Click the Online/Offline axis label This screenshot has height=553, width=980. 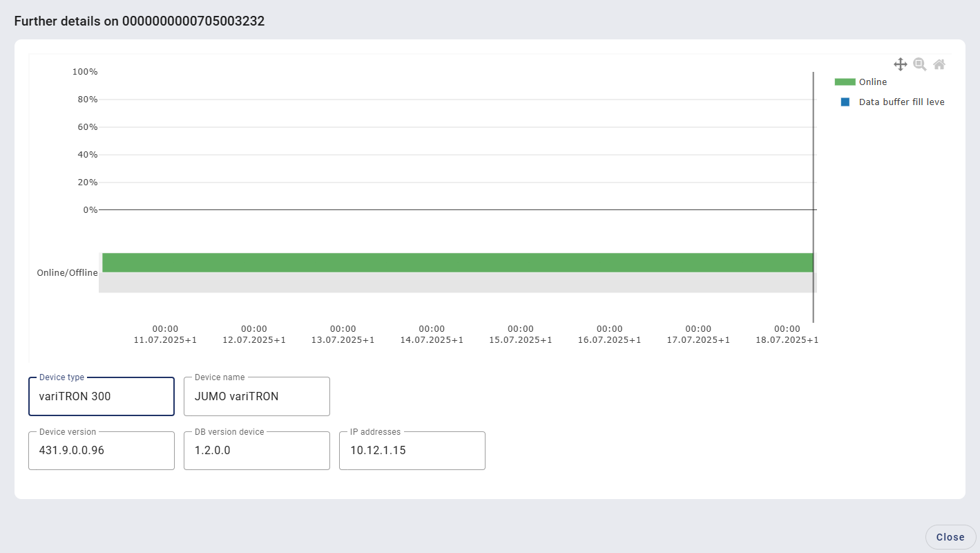tap(67, 272)
